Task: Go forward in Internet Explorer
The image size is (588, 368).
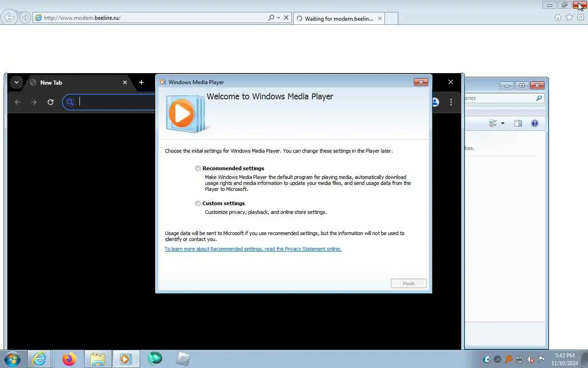Action: (25, 17)
